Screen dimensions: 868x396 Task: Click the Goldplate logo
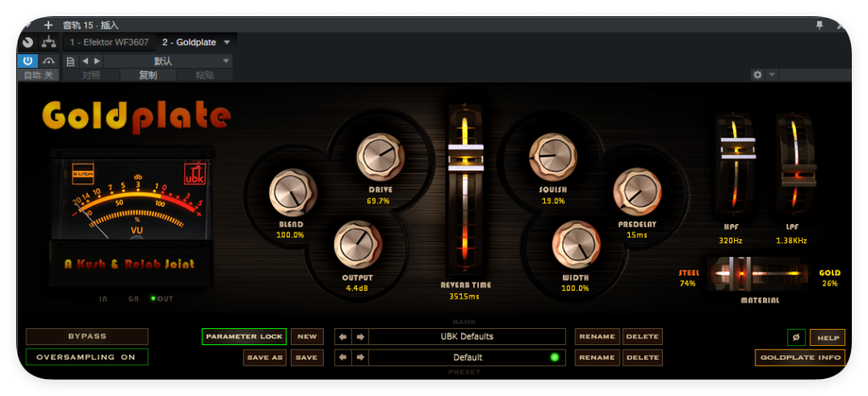[136, 116]
